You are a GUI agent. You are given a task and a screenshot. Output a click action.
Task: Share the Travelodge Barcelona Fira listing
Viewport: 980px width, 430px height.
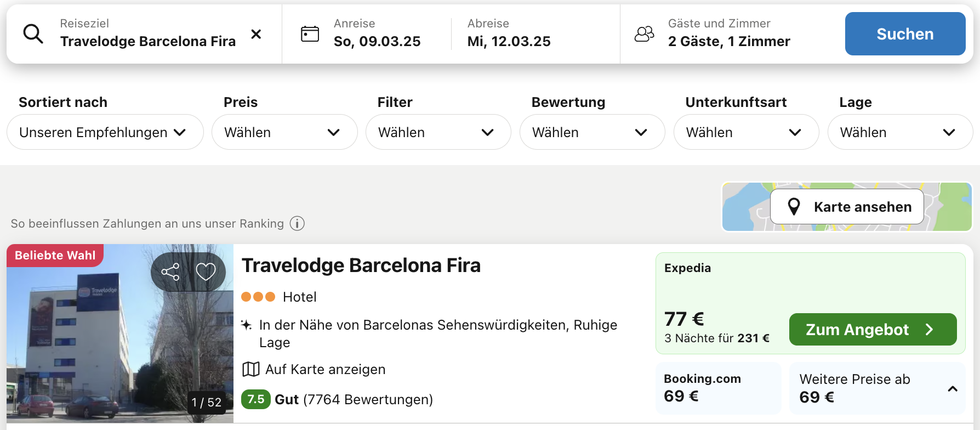pyautogui.click(x=170, y=271)
